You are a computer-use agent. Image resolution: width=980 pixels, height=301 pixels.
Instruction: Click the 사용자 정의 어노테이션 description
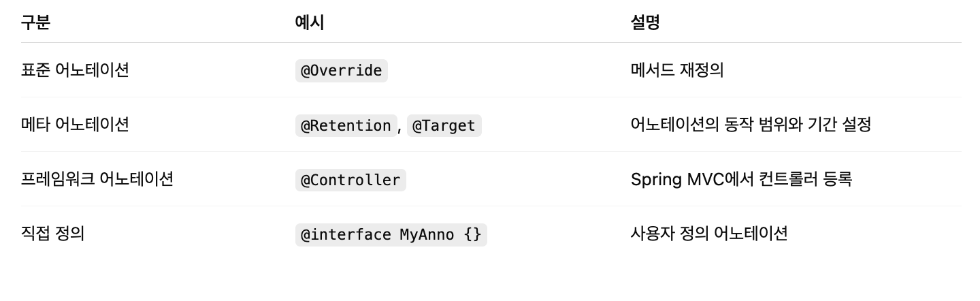pos(709,234)
